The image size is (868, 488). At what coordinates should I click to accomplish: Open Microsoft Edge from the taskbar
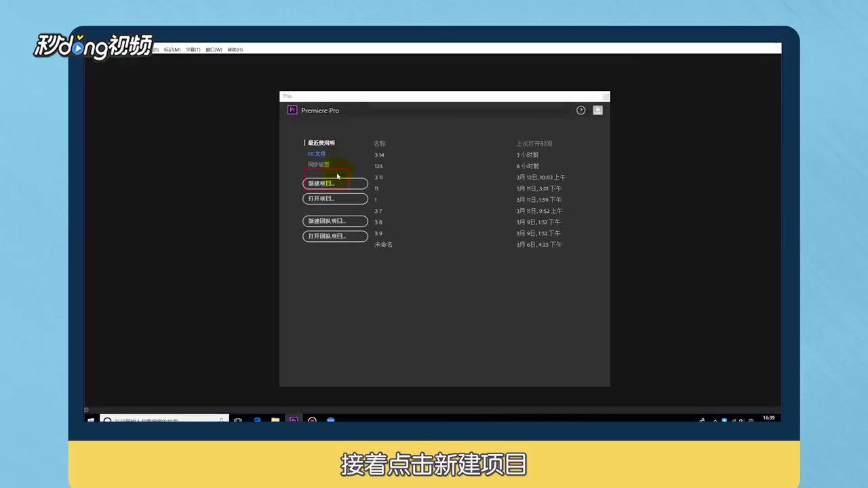coord(258,420)
